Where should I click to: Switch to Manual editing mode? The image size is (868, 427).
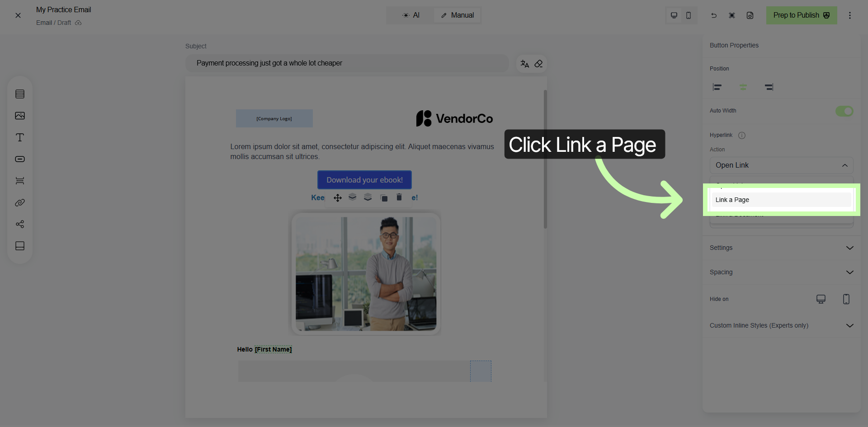tap(457, 15)
